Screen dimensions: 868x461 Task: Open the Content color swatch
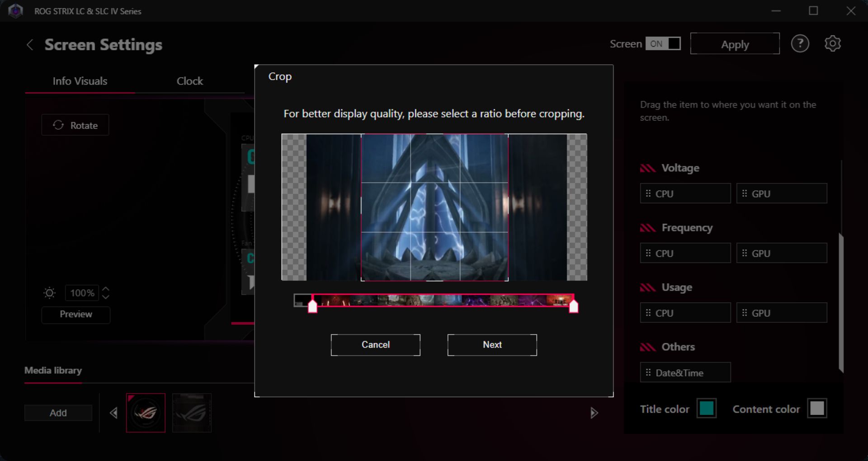[x=817, y=409]
